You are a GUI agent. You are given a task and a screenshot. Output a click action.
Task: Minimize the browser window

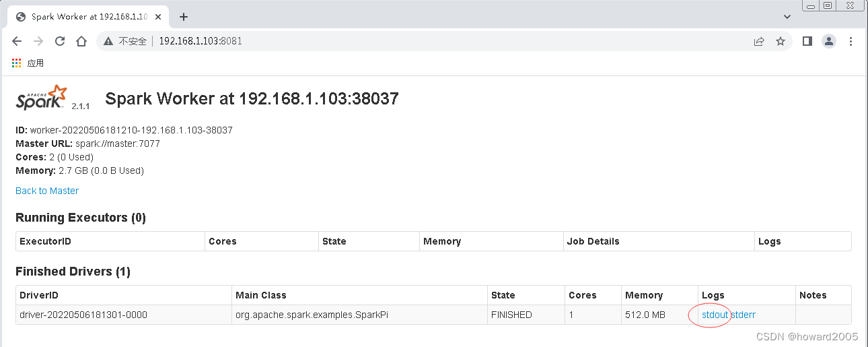(811, 5)
